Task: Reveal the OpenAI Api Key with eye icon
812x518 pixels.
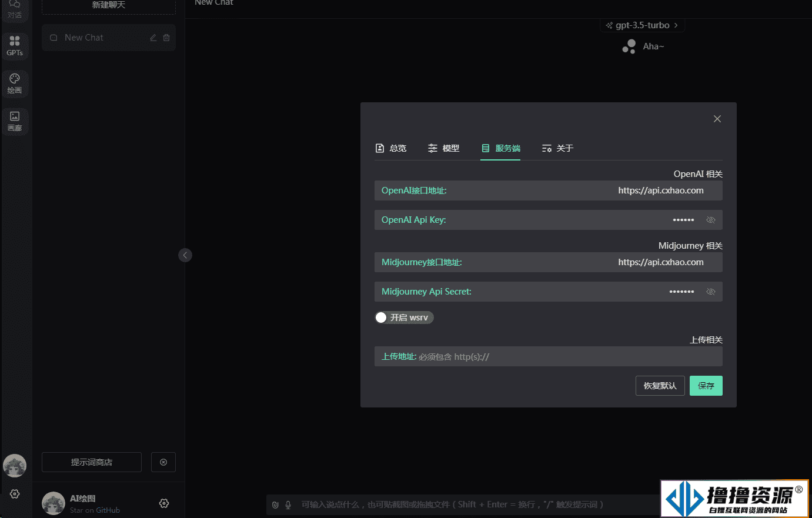Action: pyautogui.click(x=711, y=220)
